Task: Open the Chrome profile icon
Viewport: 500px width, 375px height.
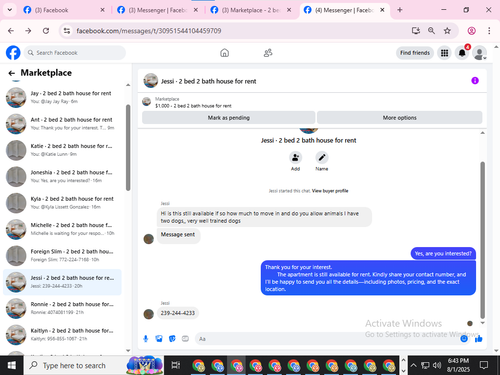Action: pos(471,31)
